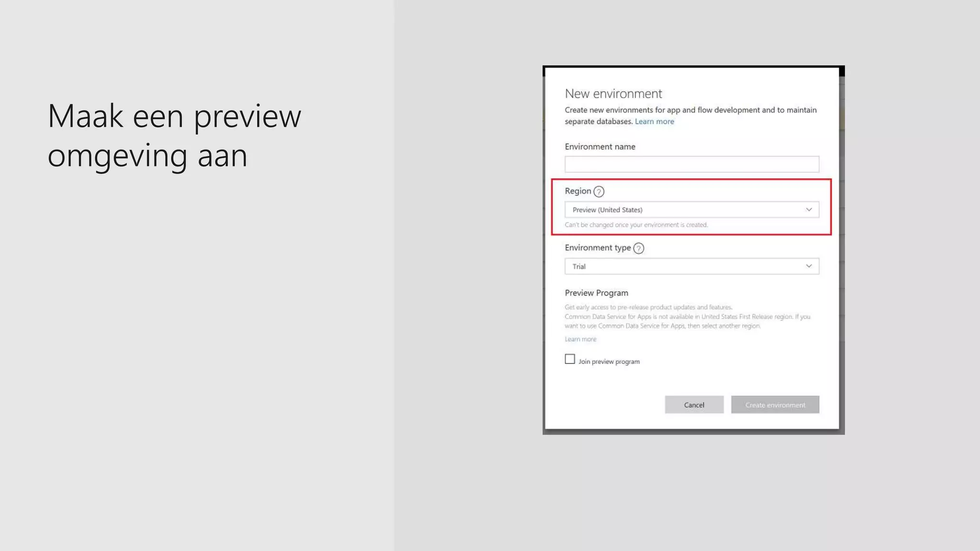The height and width of the screenshot is (551, 980).
Task: Open Learn more link after 'separate databases'
Action: 654,121
